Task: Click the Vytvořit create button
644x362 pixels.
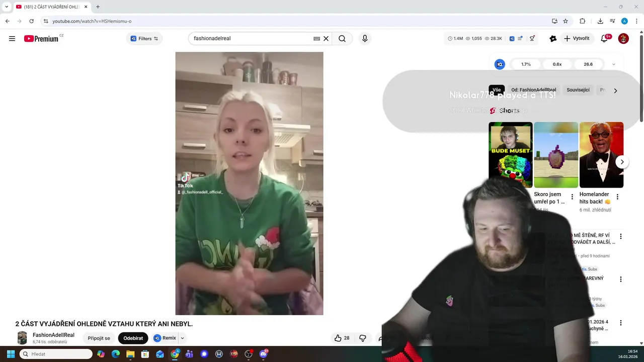Action: 577,39
